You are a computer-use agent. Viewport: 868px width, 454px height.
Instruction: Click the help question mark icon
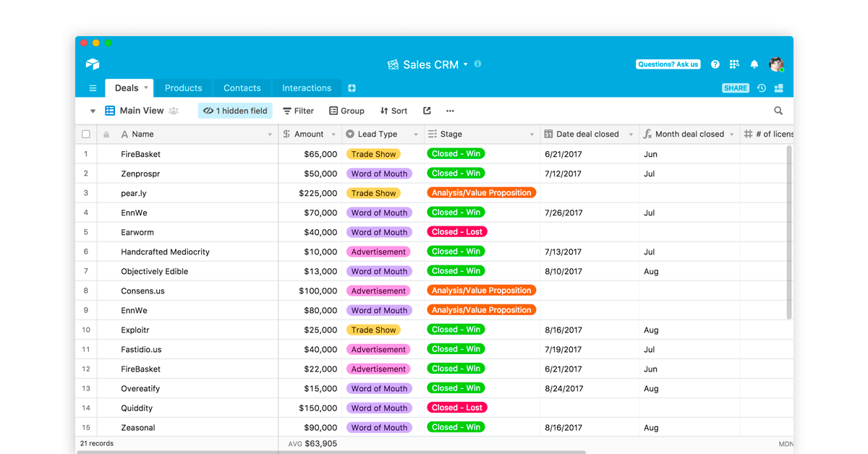[x=715, y=64]
